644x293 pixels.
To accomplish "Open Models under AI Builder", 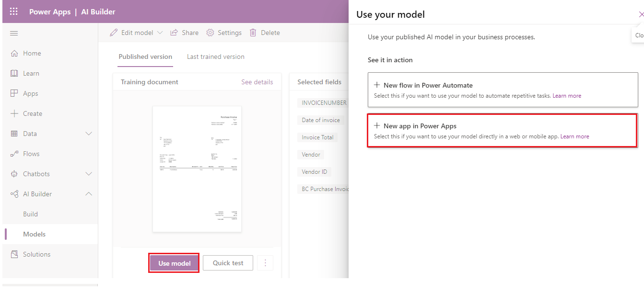I will (x=35, y=234).
